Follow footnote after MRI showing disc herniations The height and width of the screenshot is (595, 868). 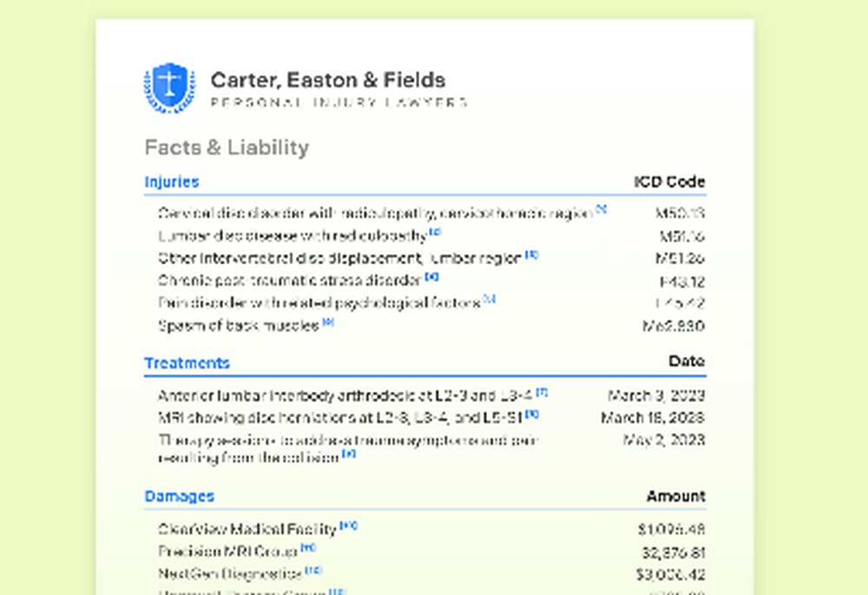click(532, 413)
